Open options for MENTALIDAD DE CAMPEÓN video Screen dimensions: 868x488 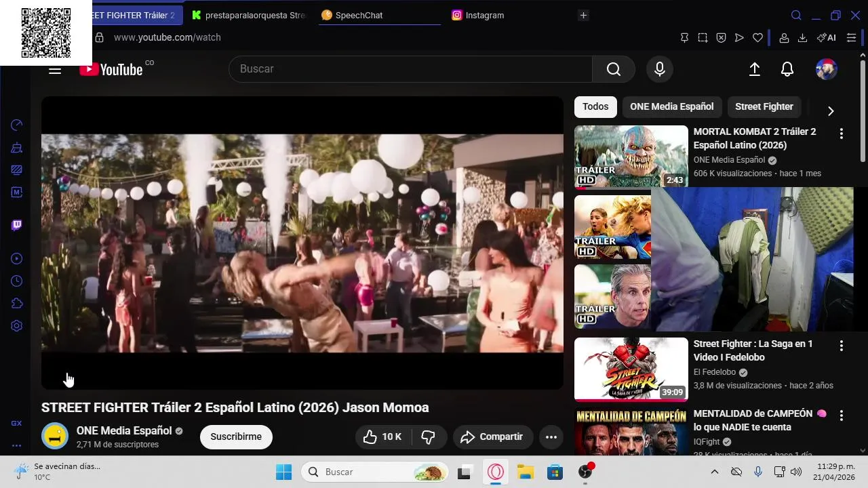coord(842,415)
